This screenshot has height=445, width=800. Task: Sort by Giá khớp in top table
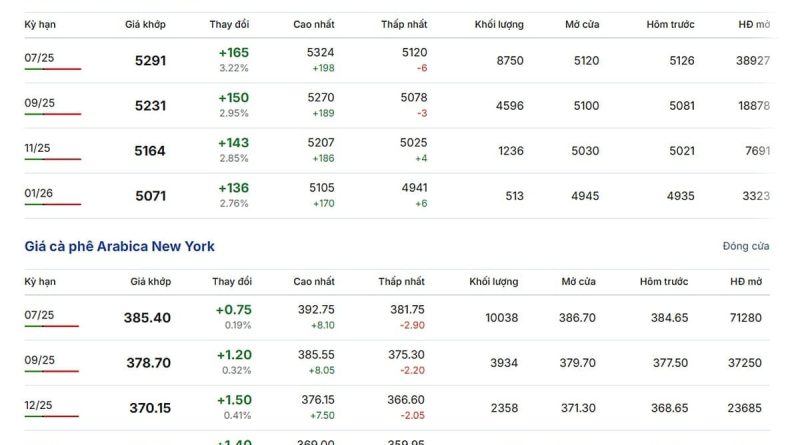click(145, 24)
